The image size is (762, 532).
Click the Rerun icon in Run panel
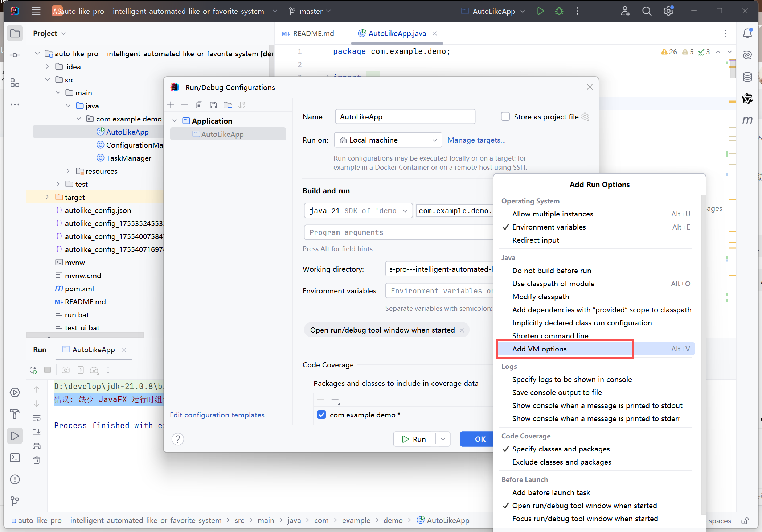tap(33, 370)
